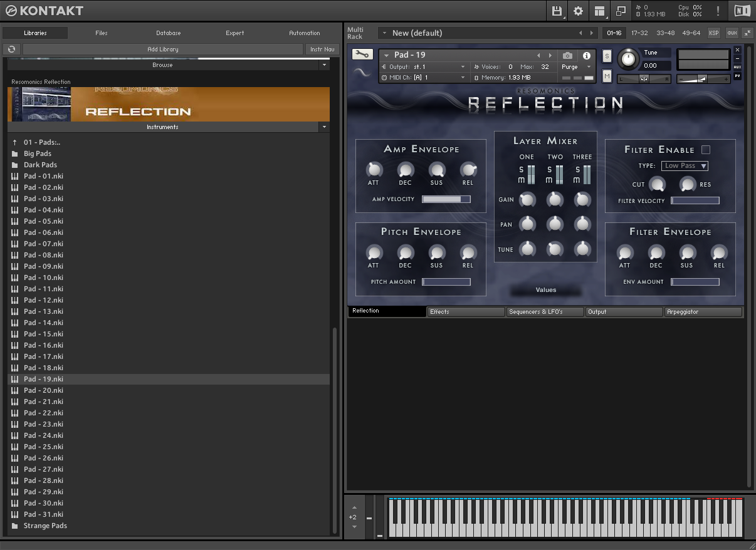Open the MIDI Ch dropdown
Screen dimensions: 756x550
(424, 78)
